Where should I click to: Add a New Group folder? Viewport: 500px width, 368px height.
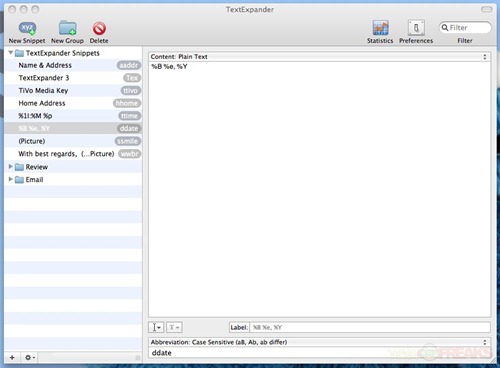[x=67, y=32]
